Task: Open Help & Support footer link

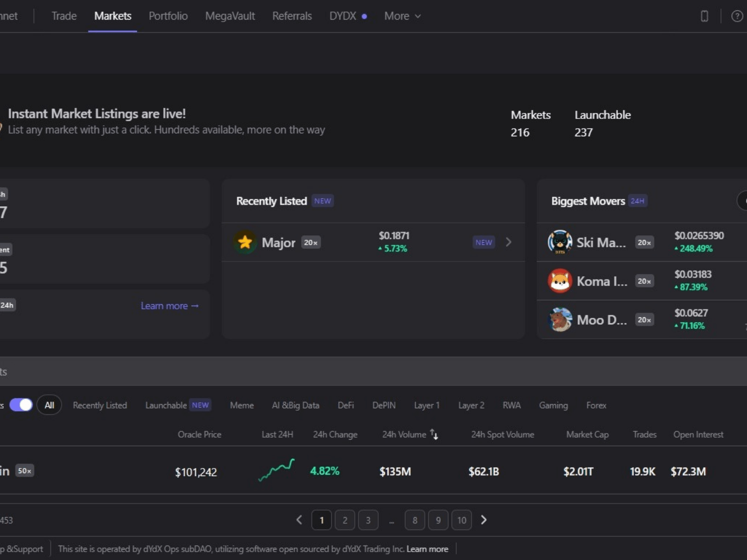Action: coord(21,549)
